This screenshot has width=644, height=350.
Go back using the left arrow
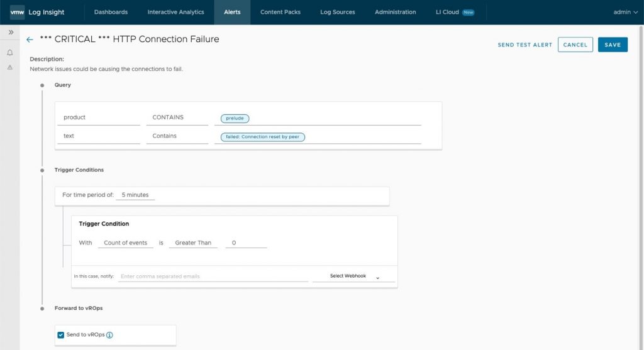pyautogui.click(x=30, y=40)
